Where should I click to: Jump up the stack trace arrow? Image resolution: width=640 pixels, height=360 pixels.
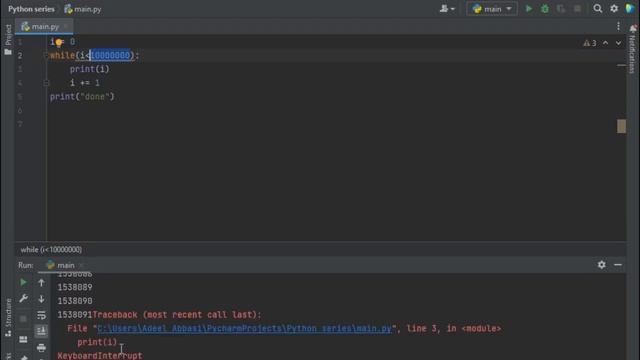(x=41, y=282)
